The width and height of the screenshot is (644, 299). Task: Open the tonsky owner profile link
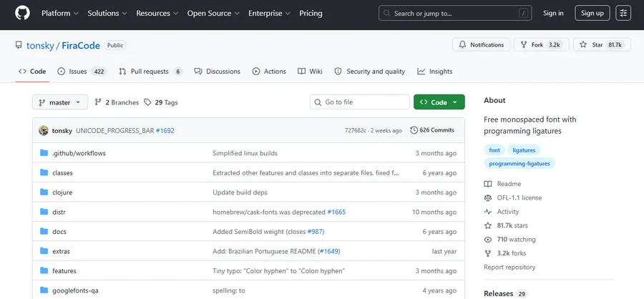click(40, 46)
